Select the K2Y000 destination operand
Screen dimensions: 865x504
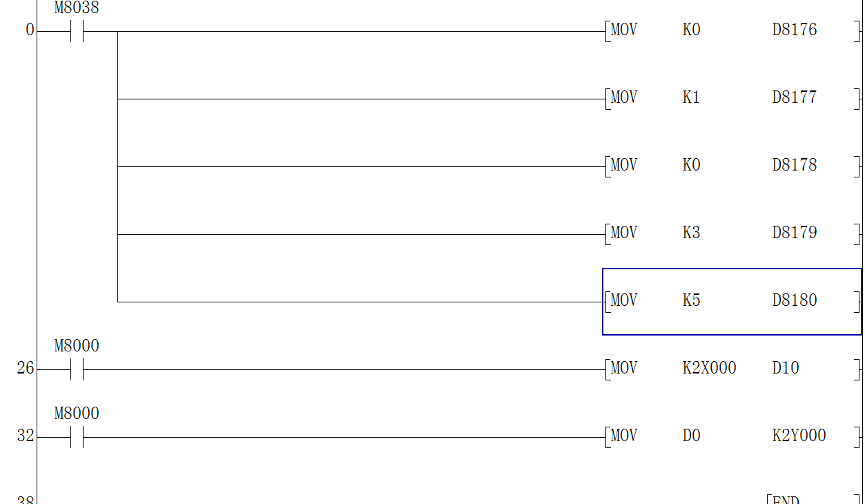point(799,436)
